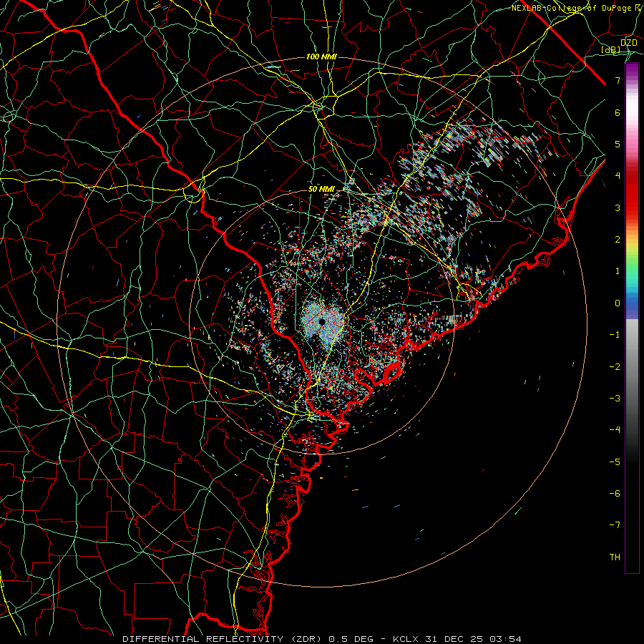Click the "[dB]" unit label
The height and width of the screenshot is (644, 644).
coord(611,49)
